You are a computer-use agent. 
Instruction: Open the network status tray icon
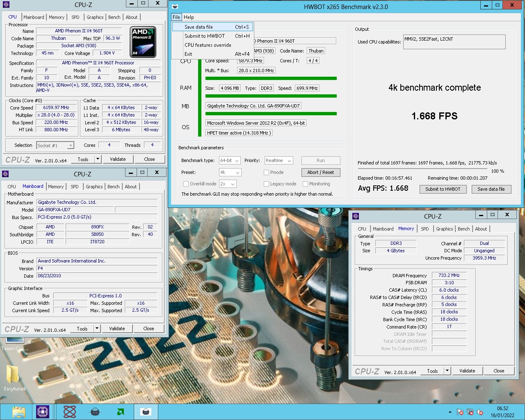pos(470,412)
